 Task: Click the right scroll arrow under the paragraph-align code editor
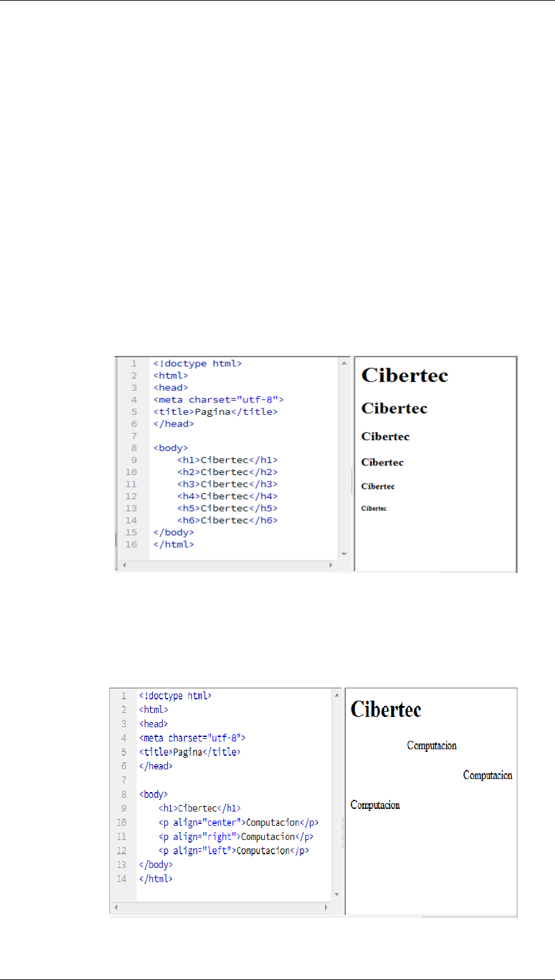click(326, 909)
